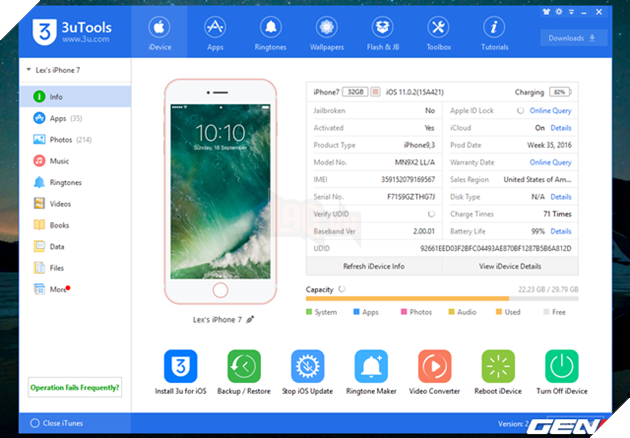Click Reboot iDevice icon

coord(498,366)
